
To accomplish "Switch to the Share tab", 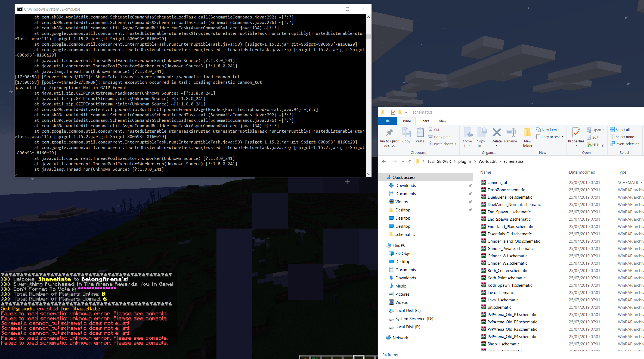I will [x=425, y=121].
